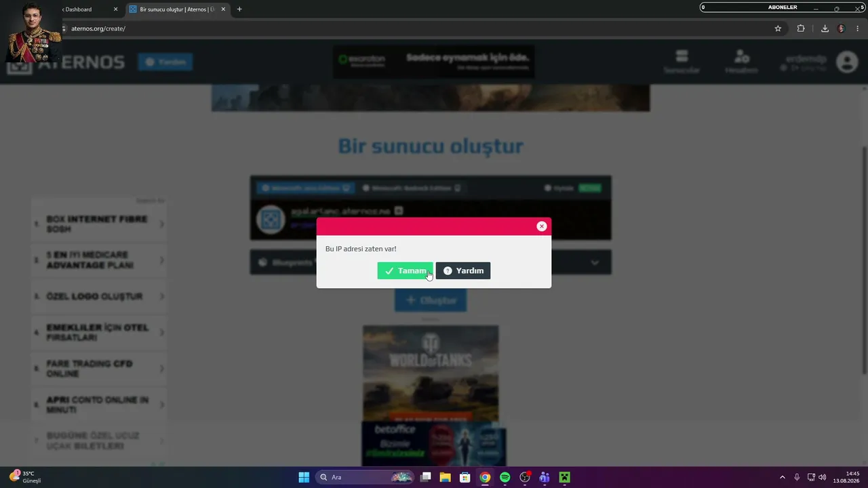
Task: Open help via the Yardım dialog button
Action: 463,270
